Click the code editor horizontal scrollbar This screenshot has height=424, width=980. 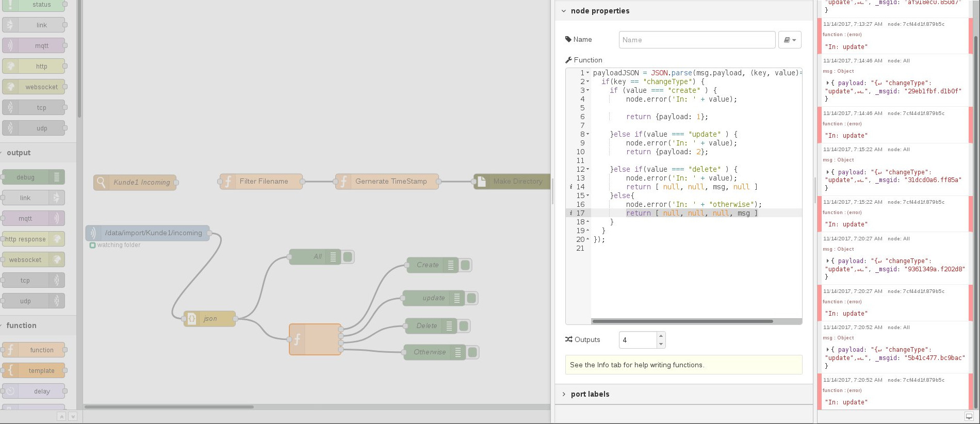point(682,321)
